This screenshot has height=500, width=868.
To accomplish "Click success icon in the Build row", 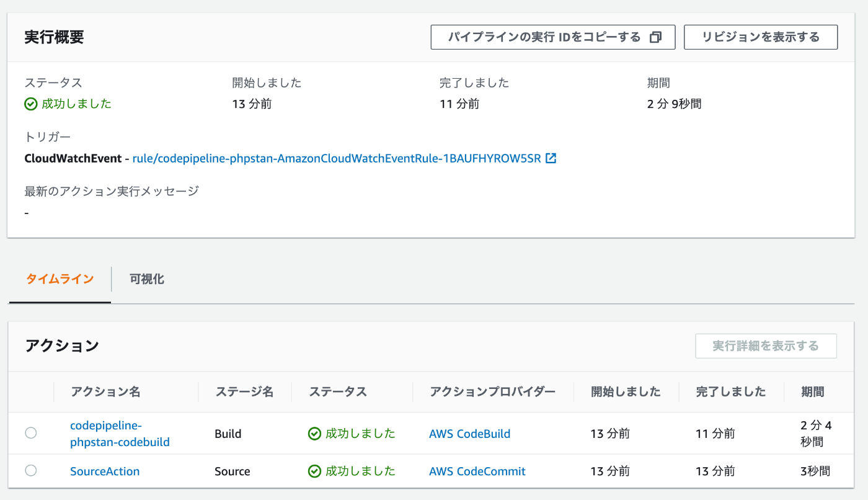I will [x=314, y=434].
